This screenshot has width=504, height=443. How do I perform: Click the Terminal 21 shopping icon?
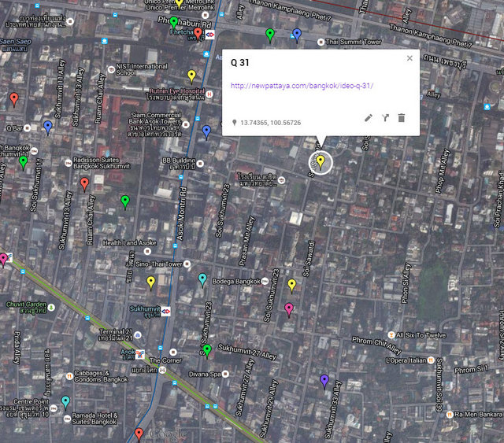click(x=138, y=335)
